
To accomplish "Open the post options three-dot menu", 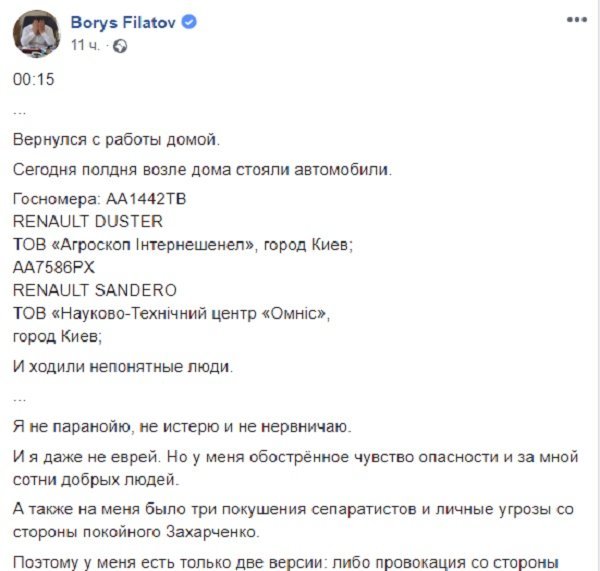I will click(577, 19).
